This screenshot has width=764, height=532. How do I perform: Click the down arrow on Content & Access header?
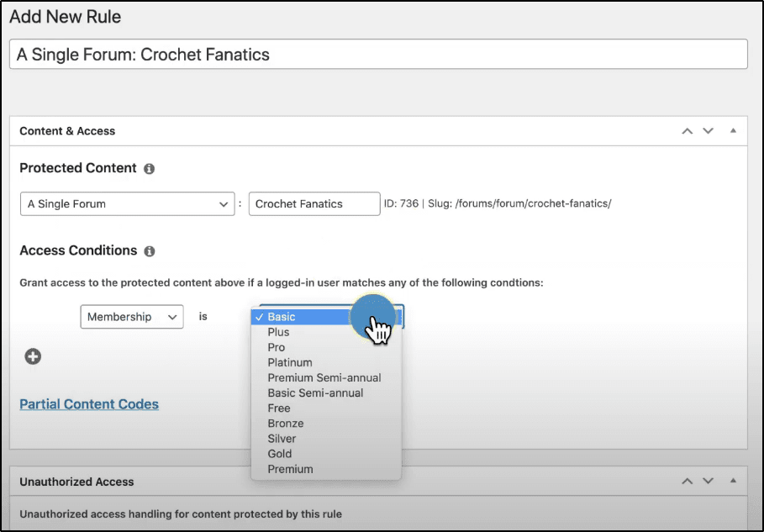(708, 130)
